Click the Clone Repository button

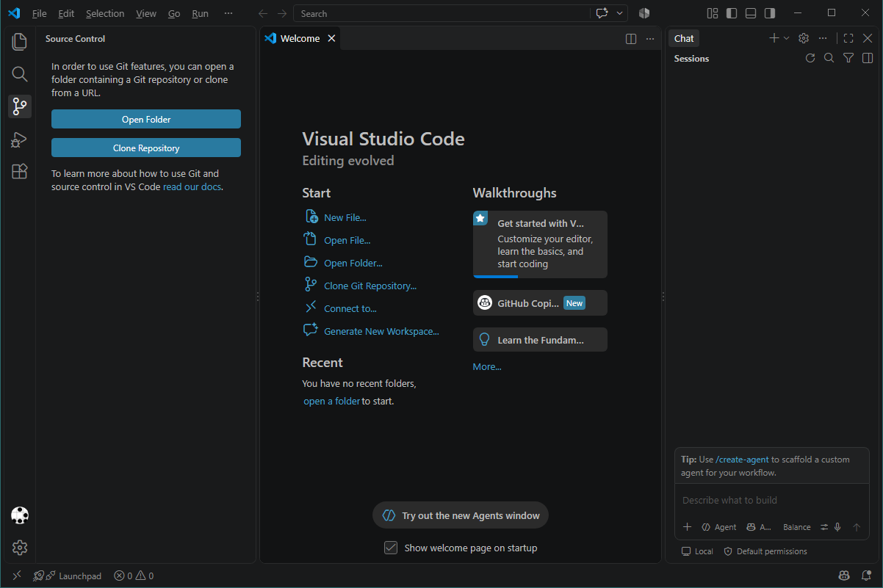click(x=146, y=148)
